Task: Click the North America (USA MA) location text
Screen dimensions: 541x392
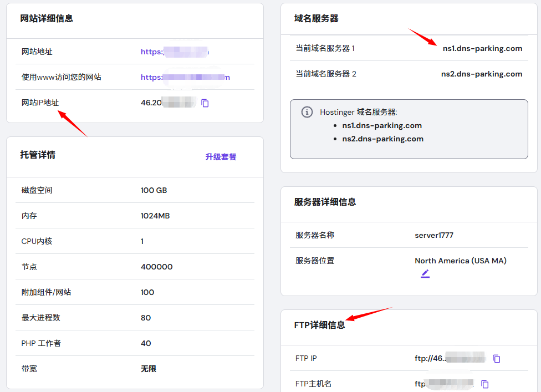Action: pyautogui.click(x=461, y=261)
